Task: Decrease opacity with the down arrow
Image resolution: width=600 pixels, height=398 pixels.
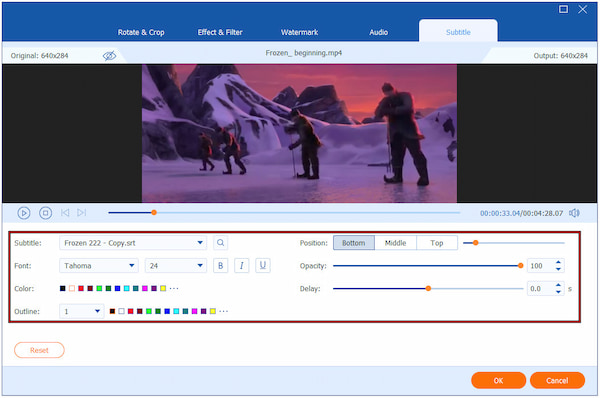Action: (x=558, y=269)
